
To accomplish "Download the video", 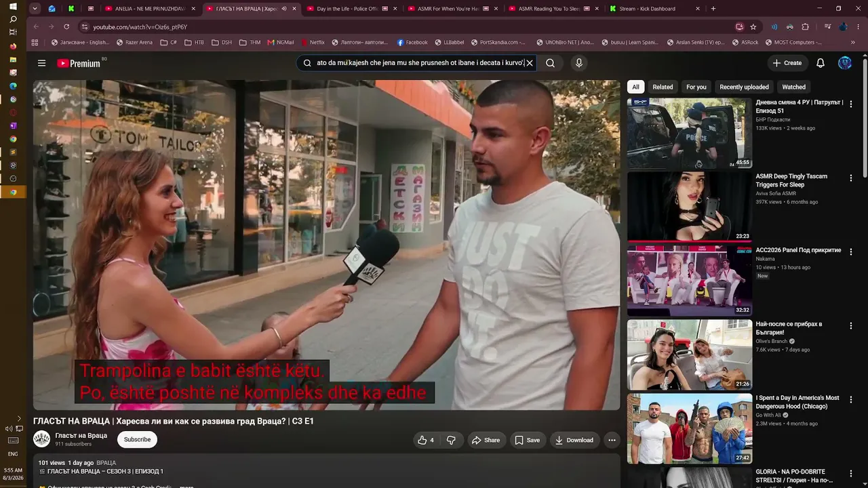I will click(574, 440).
